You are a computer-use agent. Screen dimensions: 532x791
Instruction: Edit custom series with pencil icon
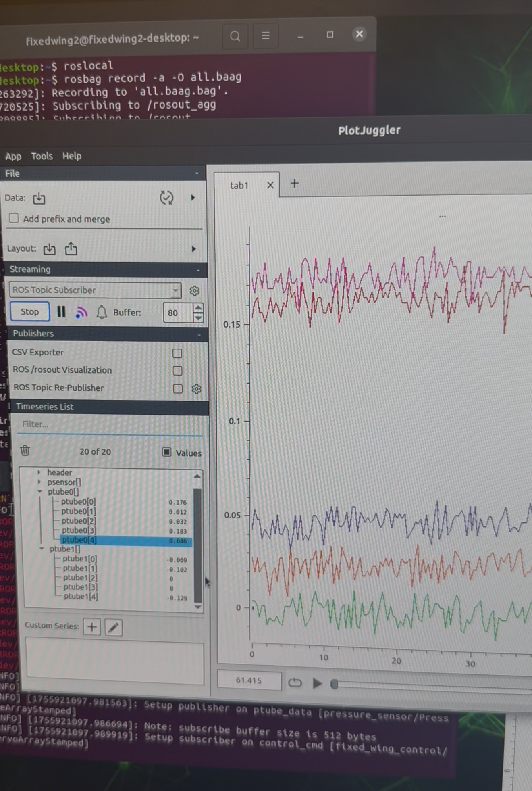tap(114, 627)
